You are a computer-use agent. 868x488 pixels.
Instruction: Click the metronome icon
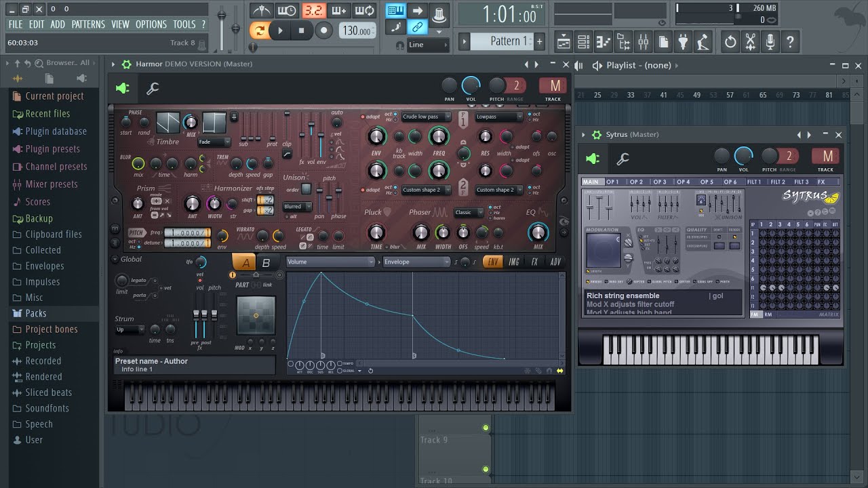coord(261,10)
